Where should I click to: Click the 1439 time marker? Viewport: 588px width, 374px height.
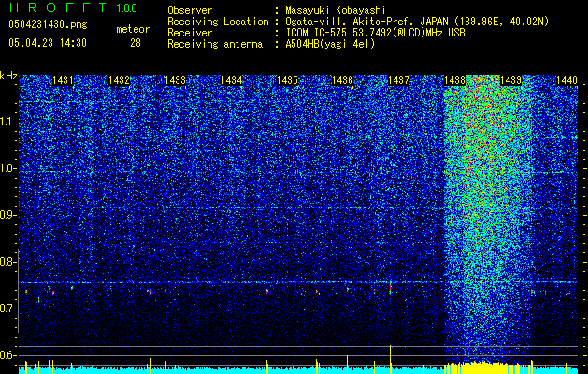click(510, 80)
